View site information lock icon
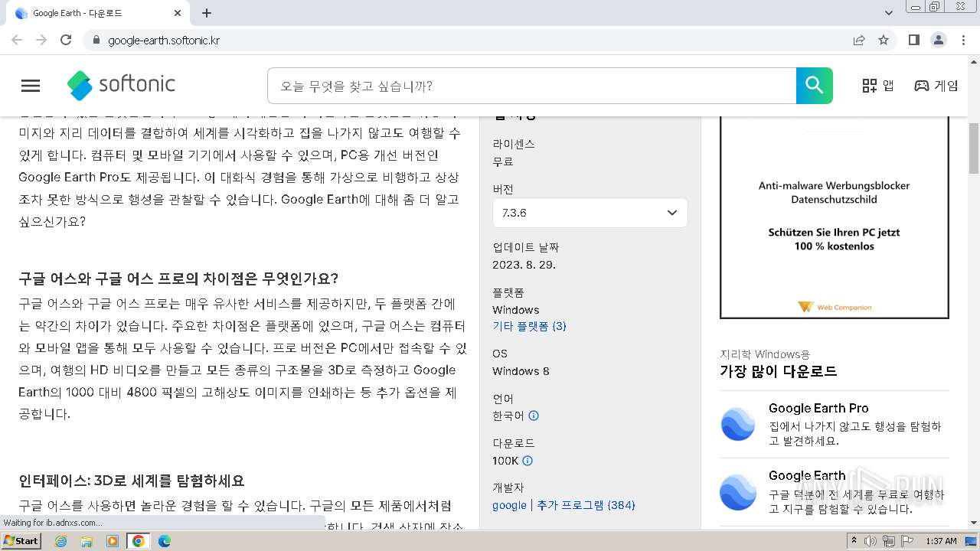The image size is (980, 551). click(x=96, y=40)
